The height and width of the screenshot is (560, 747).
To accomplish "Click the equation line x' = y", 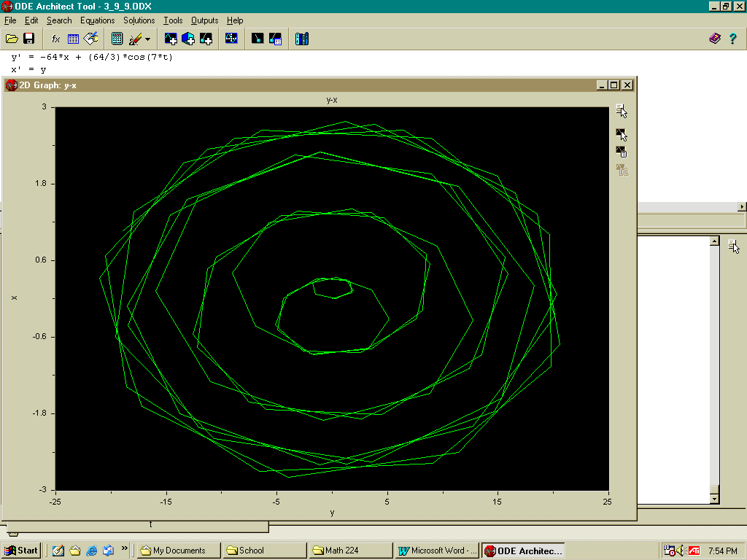I will tap(28, 69).
